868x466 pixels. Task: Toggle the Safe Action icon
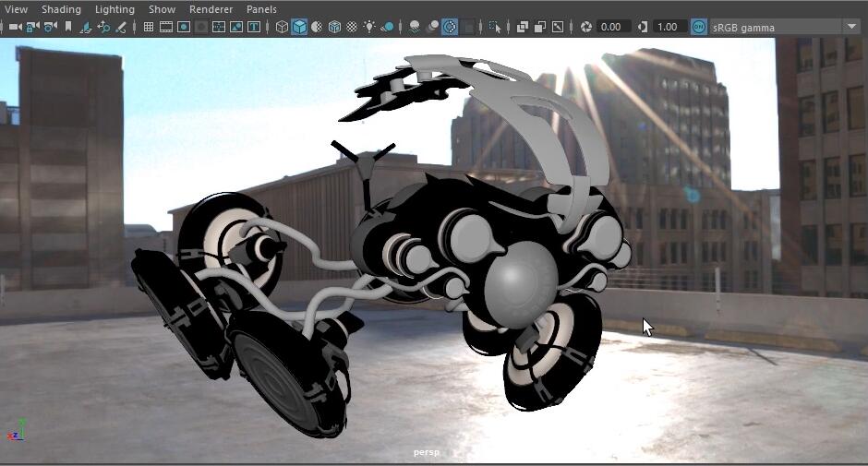click(236, 27)
